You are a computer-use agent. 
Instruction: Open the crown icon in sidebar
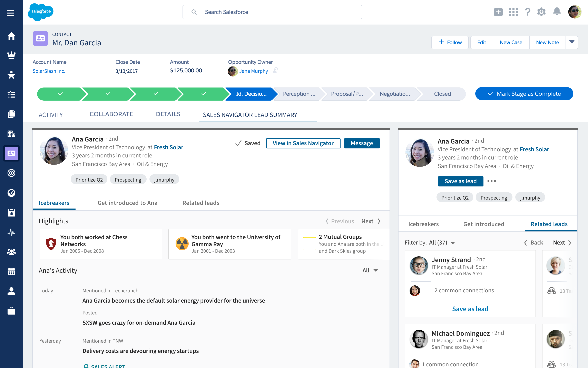pos(11,55)
